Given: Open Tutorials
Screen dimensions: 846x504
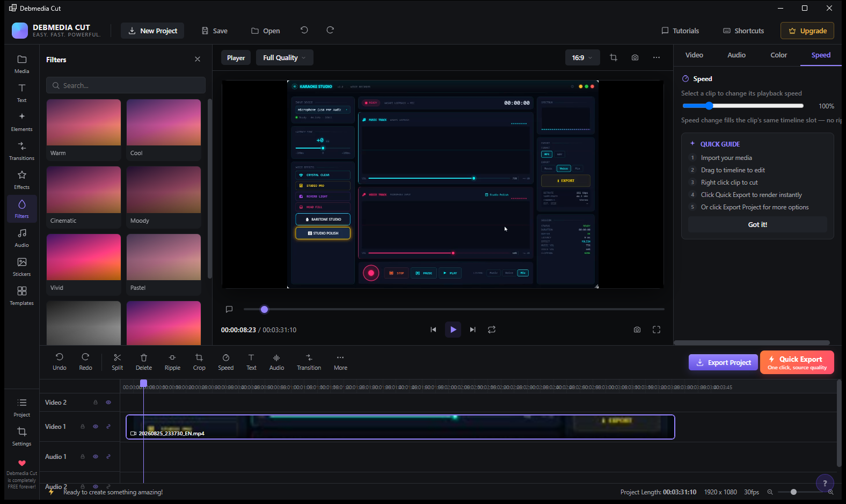Looking at the screenshot, I should click(680, 31).
